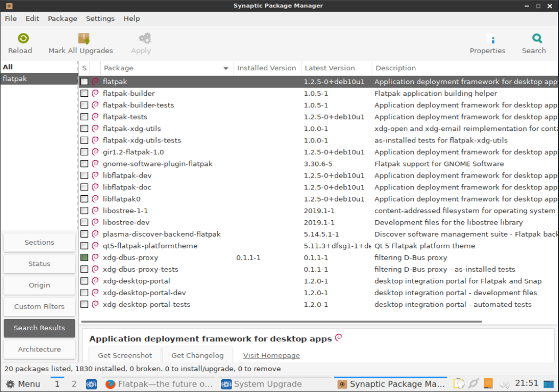Click the Get Changelog button

(198, 355)
